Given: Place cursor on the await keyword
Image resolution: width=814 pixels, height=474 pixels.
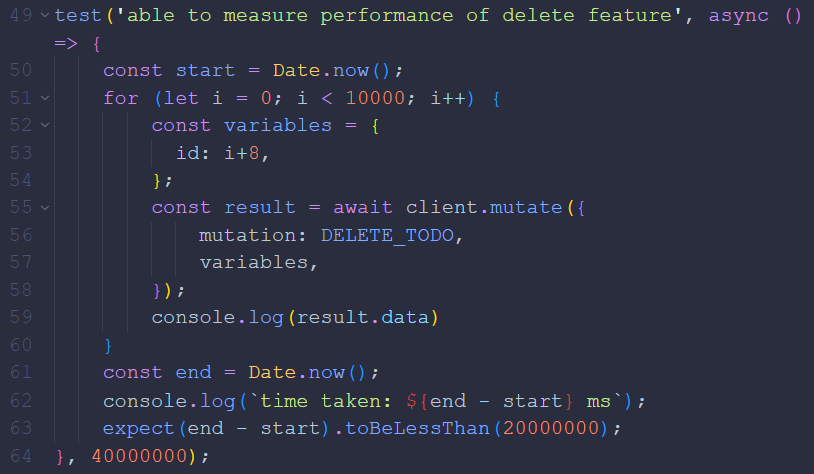Looking at the screenshot, I should [362, 208].
